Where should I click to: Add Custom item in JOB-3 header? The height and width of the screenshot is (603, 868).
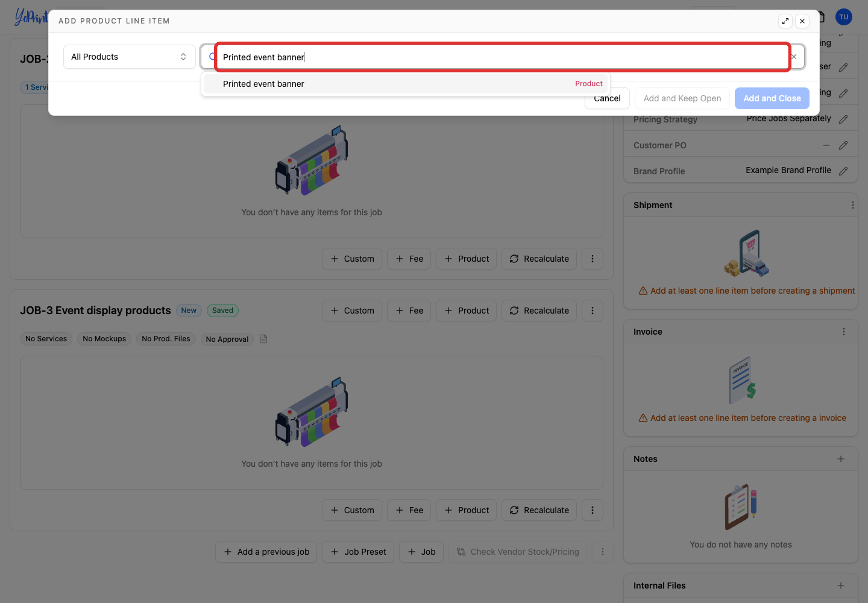352,311
